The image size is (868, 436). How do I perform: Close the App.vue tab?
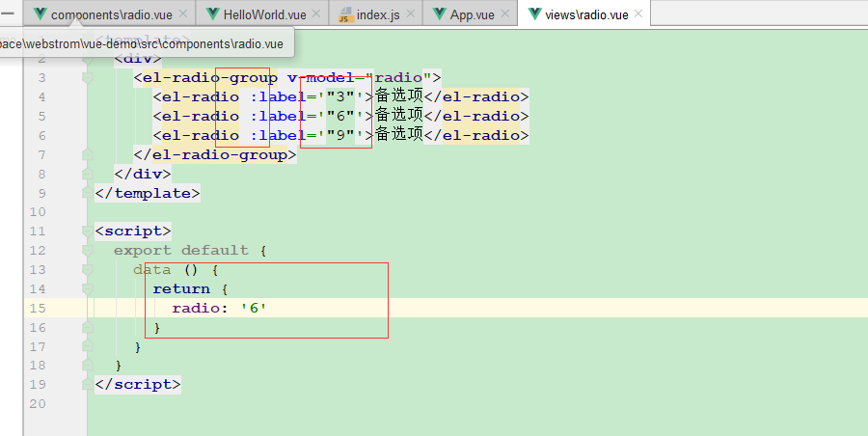pyautogui.click(x=504, y=14)
